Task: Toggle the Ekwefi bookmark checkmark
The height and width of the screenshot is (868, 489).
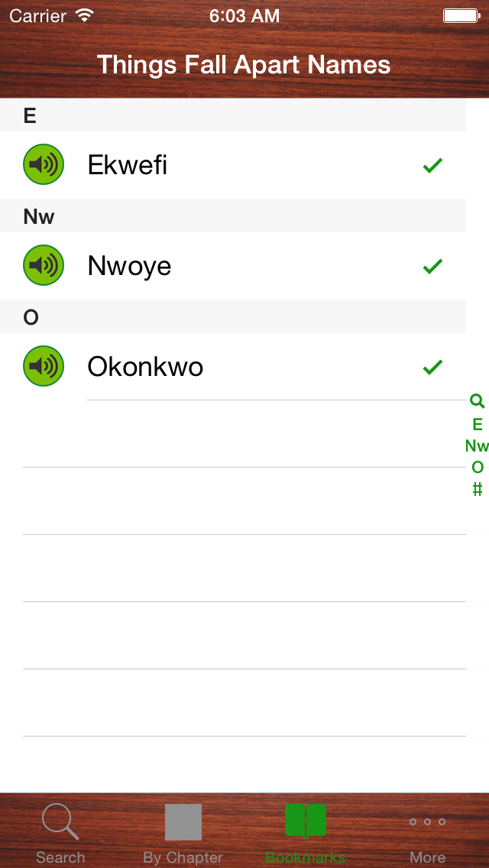Action: (432, 165)
